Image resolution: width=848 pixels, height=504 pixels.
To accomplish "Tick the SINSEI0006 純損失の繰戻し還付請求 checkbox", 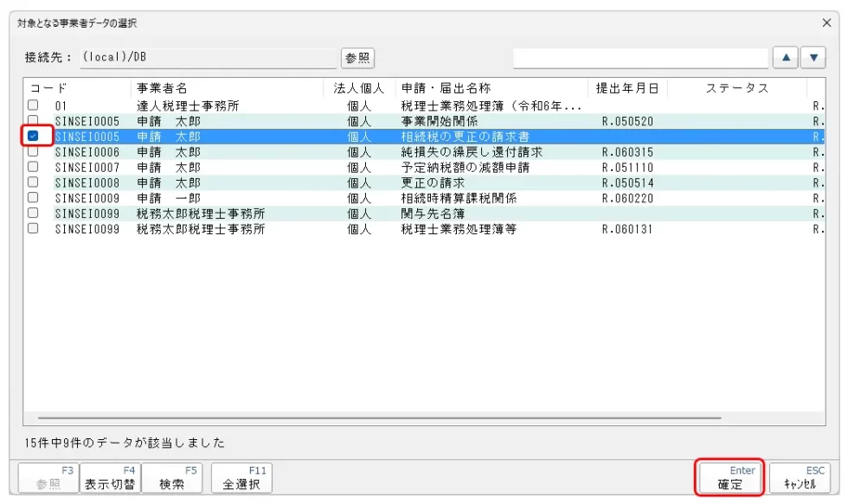I will coord(33,151).
